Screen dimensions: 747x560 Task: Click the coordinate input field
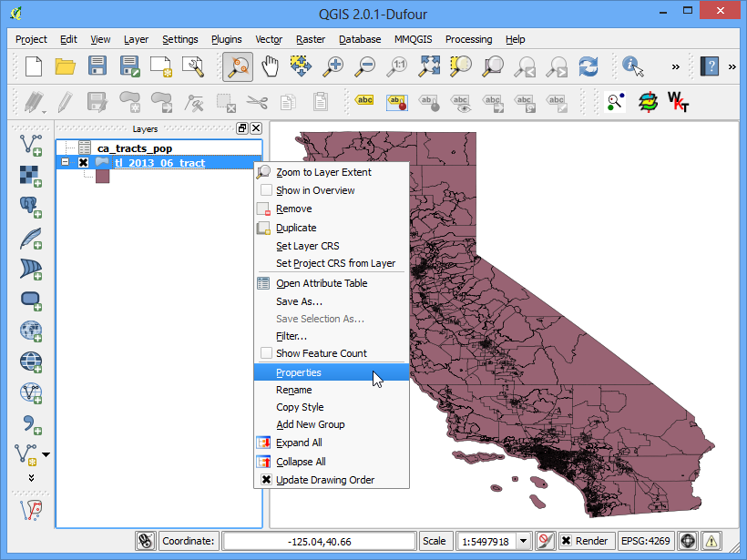(x=319, y=542)
